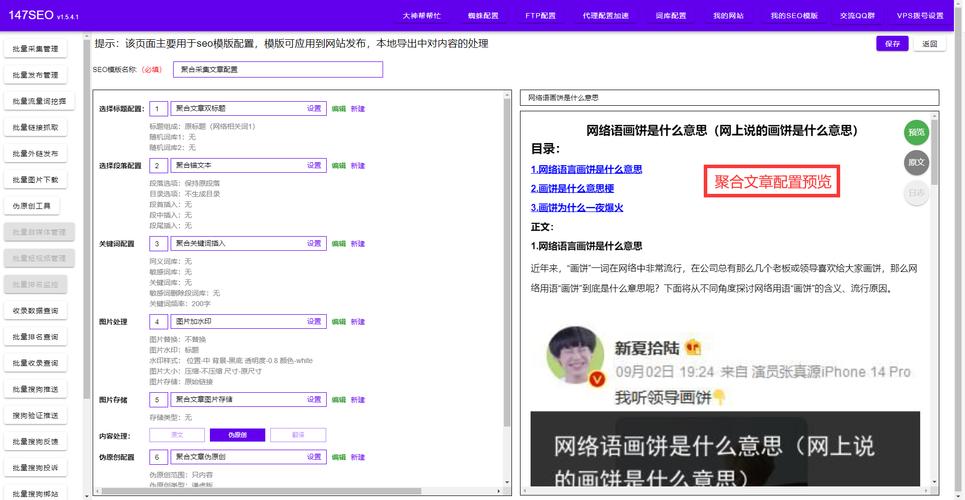This screenshot has height=500, width=965.
Task: Click the faded 日志 circular button
Action: click(916, 193)
